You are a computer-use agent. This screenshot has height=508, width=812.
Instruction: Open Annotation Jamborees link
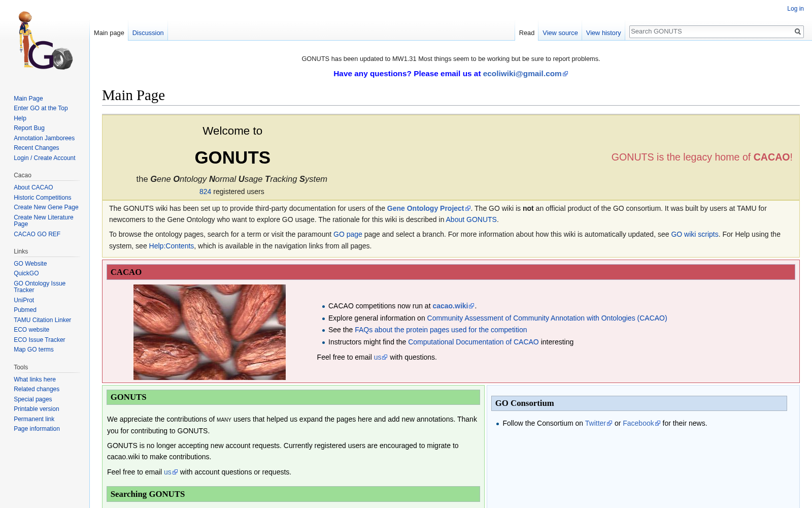tap(44, 138)
